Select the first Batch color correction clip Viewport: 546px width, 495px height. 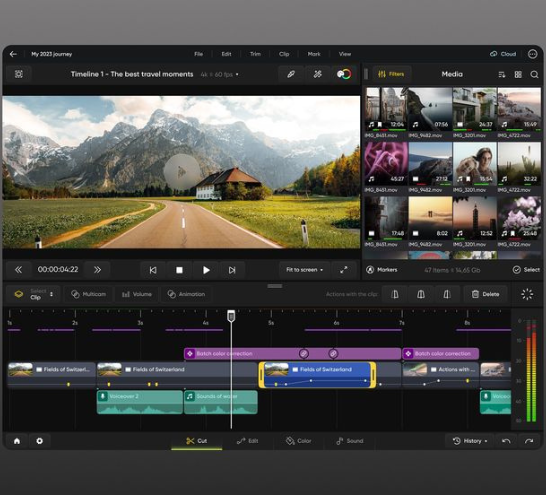tap(292, 354)
